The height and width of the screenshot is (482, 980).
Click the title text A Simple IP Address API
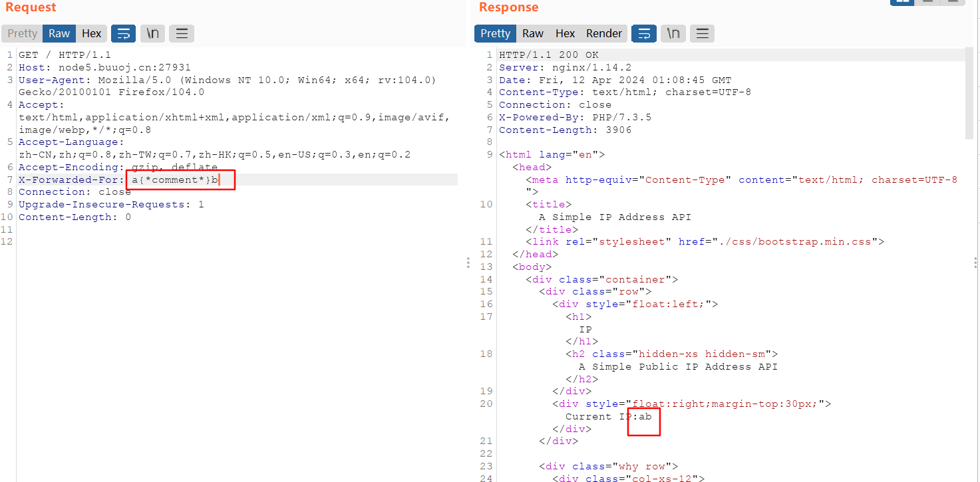click(615, 217)
